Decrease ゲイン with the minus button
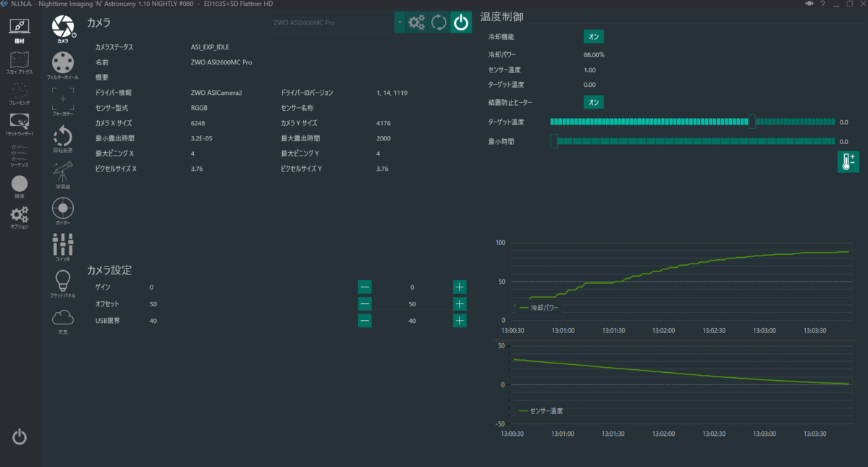Viewport: 868px width, 467px height. point(365,287)
